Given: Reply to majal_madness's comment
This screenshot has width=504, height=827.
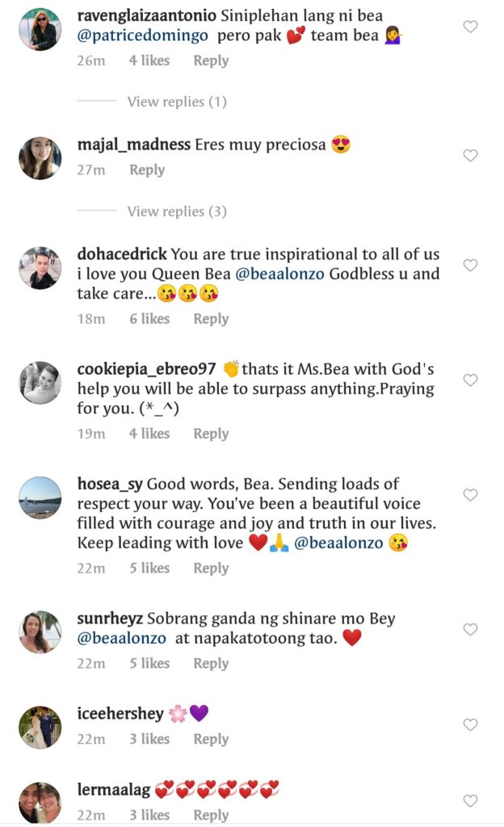Looking at the screenshot, I should coord(147,170).
